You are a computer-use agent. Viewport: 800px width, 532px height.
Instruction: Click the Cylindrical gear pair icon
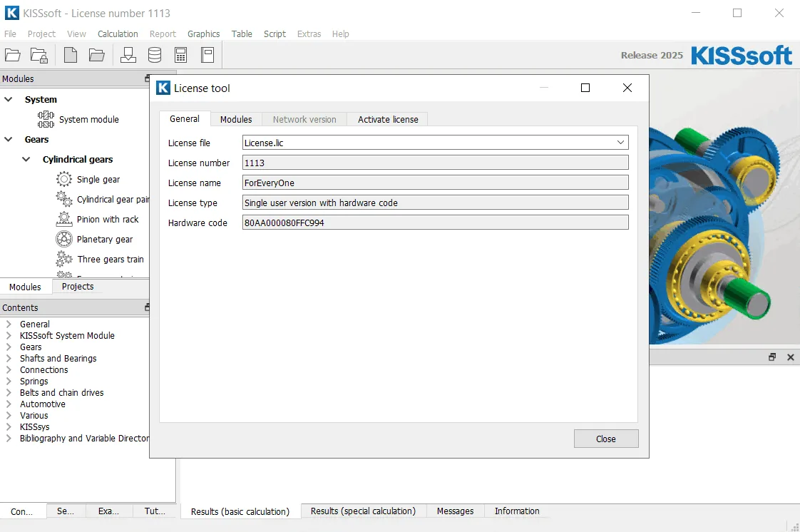63,199
